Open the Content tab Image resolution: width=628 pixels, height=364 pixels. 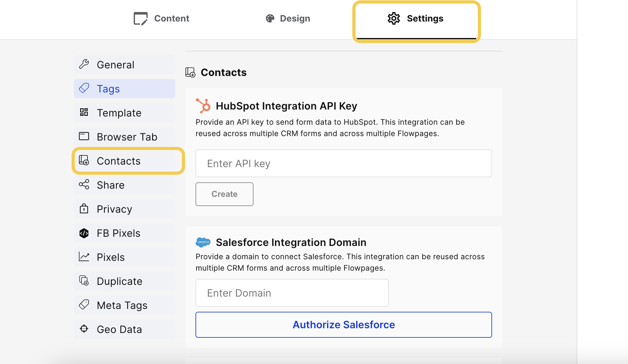pos(161,18)
